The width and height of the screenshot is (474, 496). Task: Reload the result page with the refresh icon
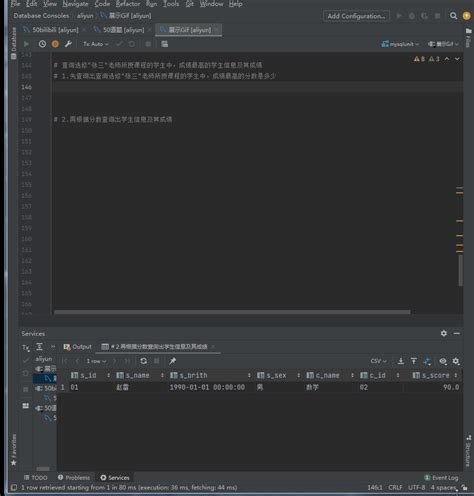[x=144, y=361]
